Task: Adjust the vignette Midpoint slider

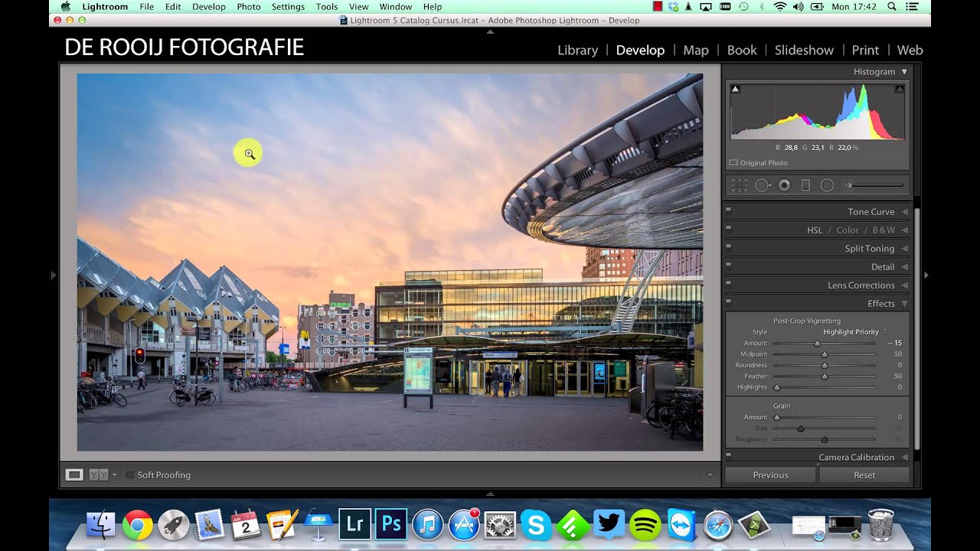Action: [x=824, y=354]
